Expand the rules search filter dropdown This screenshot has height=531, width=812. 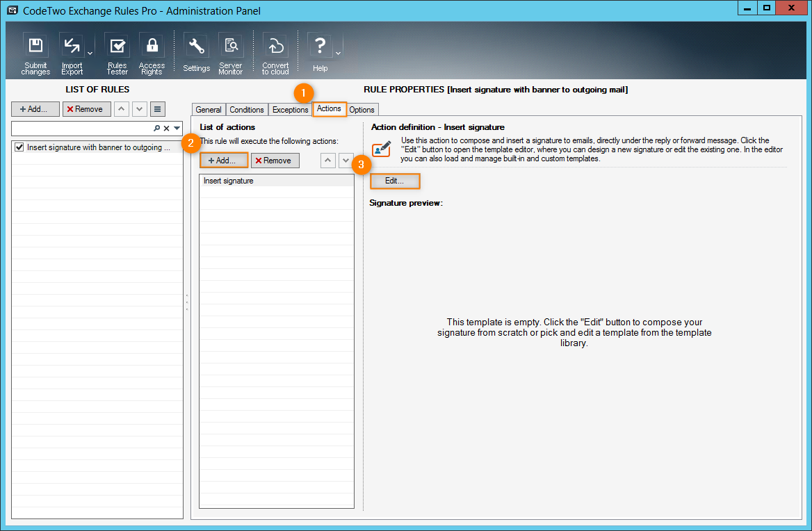tap(177, 129)
